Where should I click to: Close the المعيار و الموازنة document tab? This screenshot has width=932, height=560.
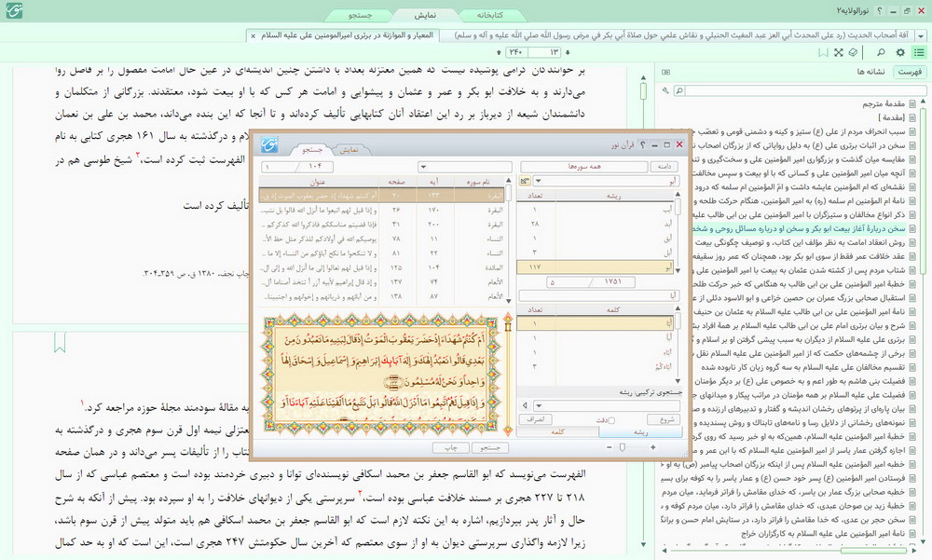[253, 35]
